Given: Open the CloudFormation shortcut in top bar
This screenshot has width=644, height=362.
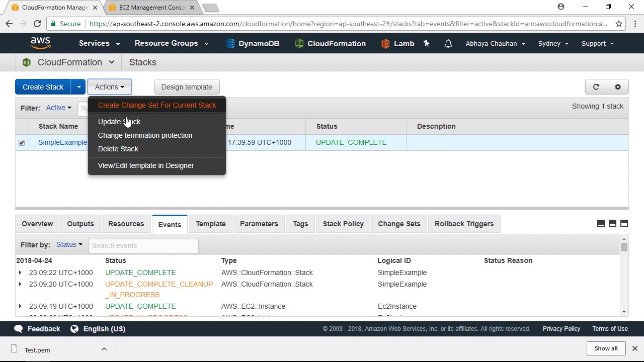Looking at the screenshot, I should 330,44.
